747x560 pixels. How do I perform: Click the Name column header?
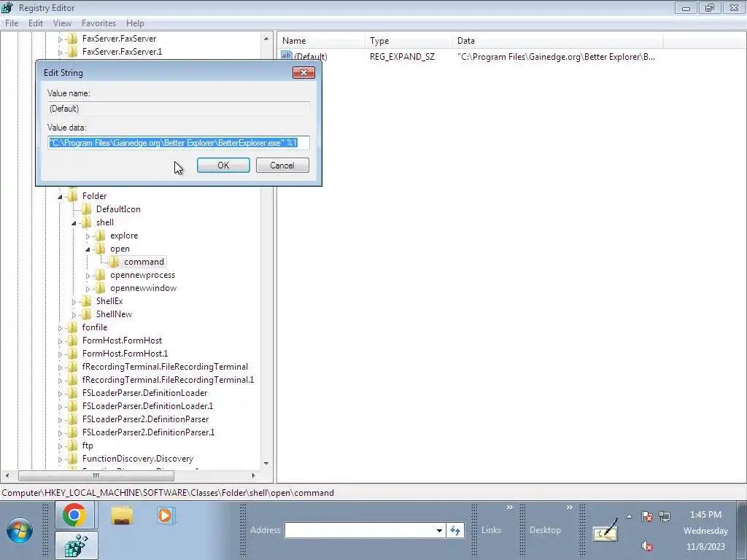point(321,41)
